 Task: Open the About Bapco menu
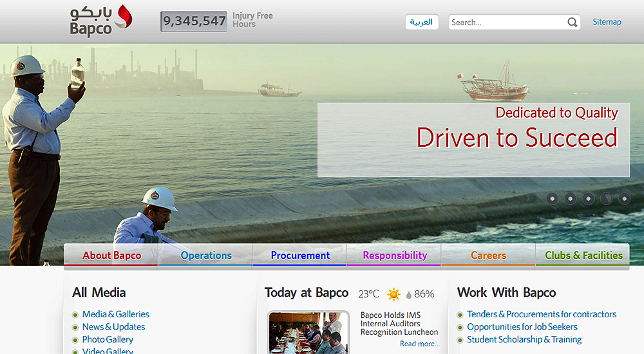[x=111, y=255]
